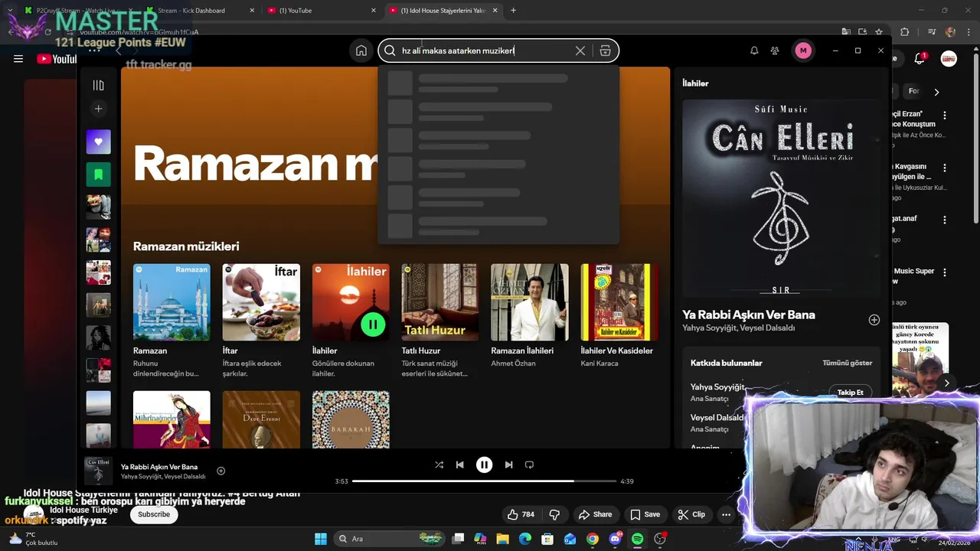Open the pink M profile menu

click(x=802, y=51)
